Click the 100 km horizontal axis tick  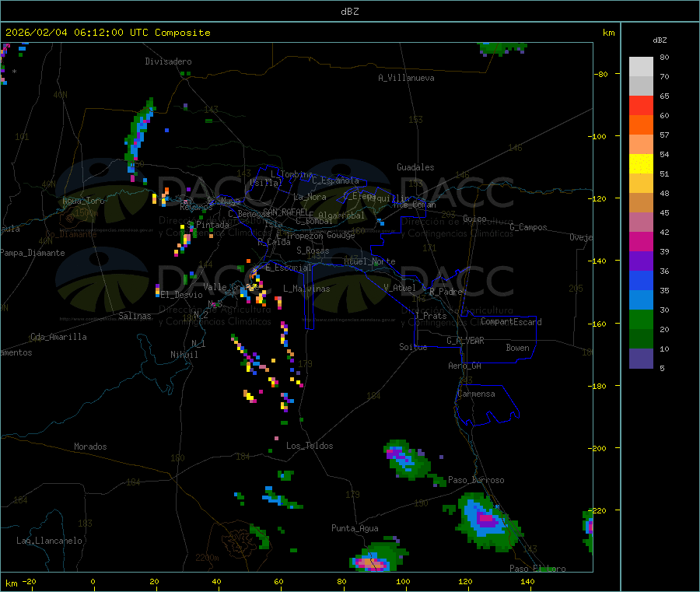pyautogui.click(x=403, y=582)
